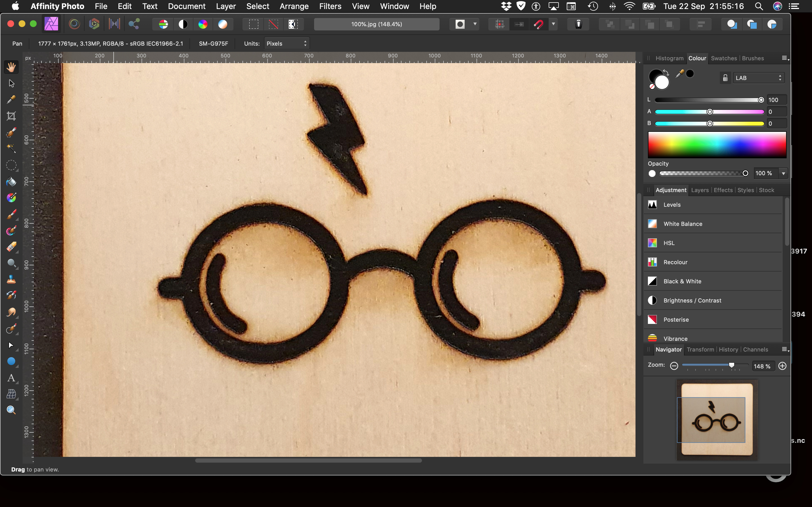Choose the Clone Brush tool
Image resolution: width=812 pixels, height=507 pixels.
[11, 279]
